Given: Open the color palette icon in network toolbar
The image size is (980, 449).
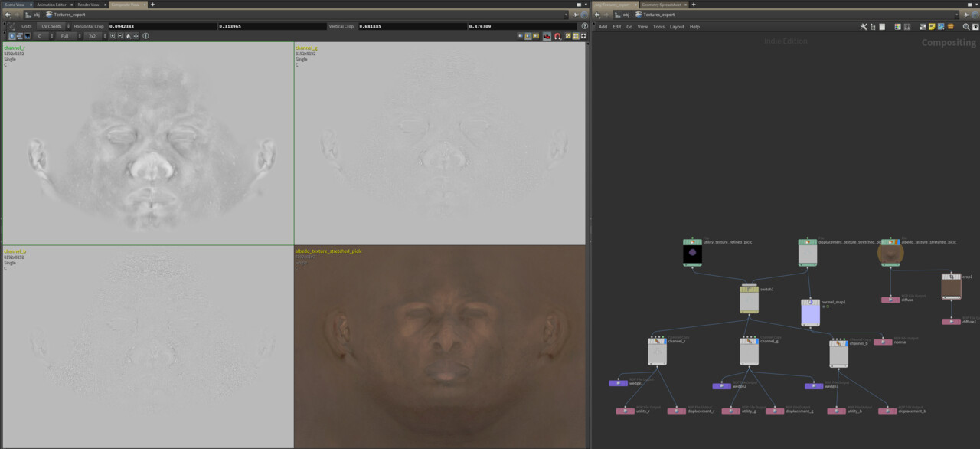Looking at the screenshot, I should (x=897, y=26).
